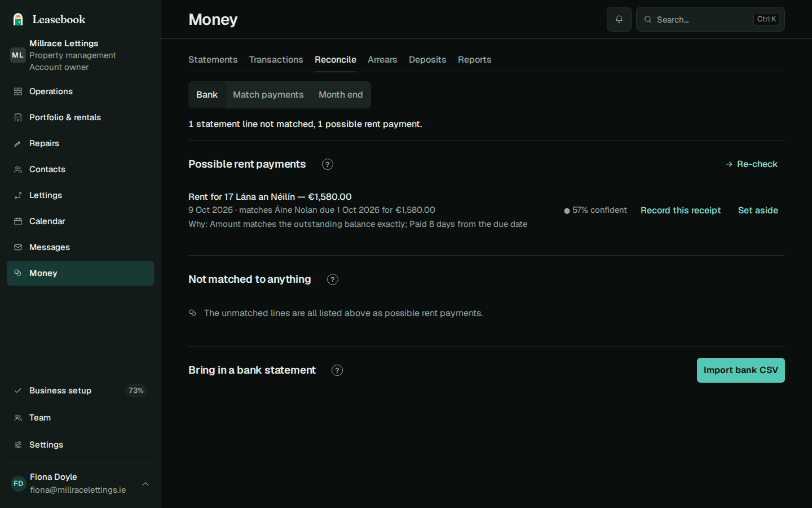Select the Bank segment
The width and height of the screenshot is (812, 508).
pyautogui.click(x=207, y=95)
